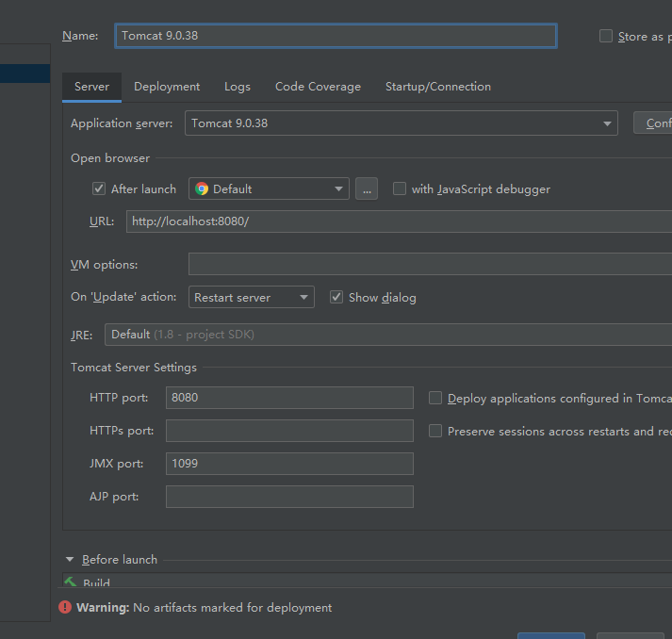Screen dimensions: 672x639
Task: Toggle the After launch checkbox
Action: coord(99,188)
